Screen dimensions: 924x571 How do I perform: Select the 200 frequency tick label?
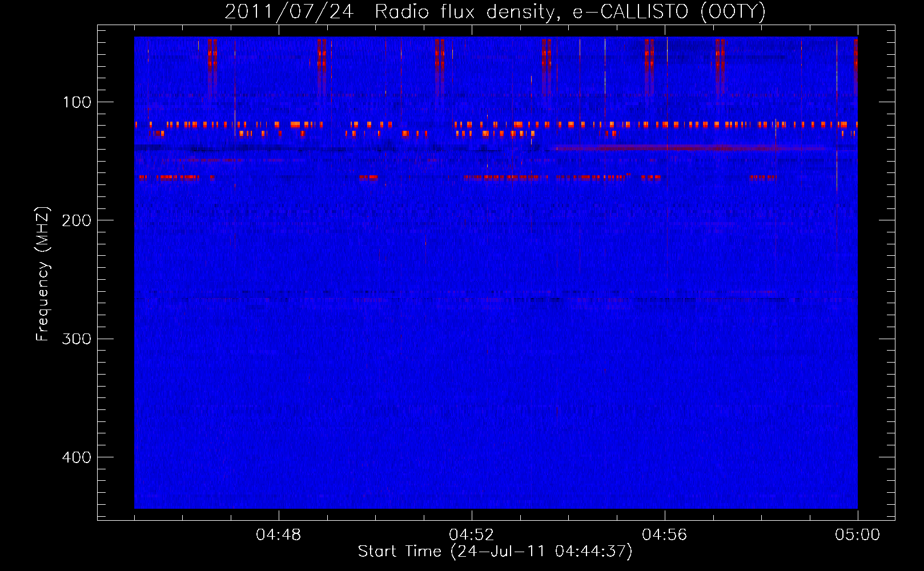point(77,220)
